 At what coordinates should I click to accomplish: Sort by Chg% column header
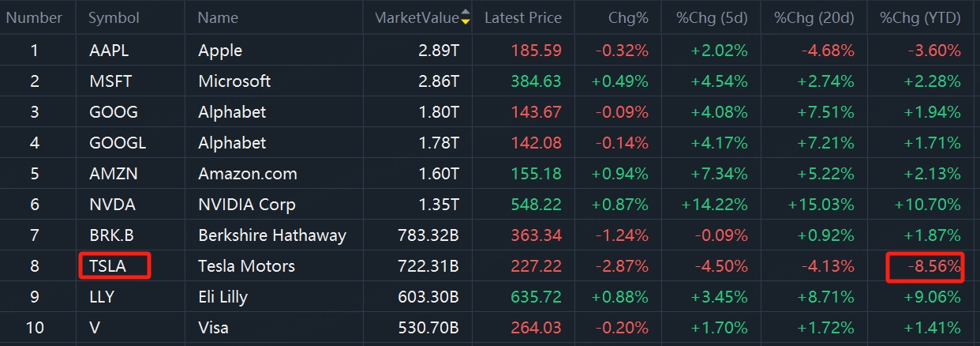pos(629,17)
